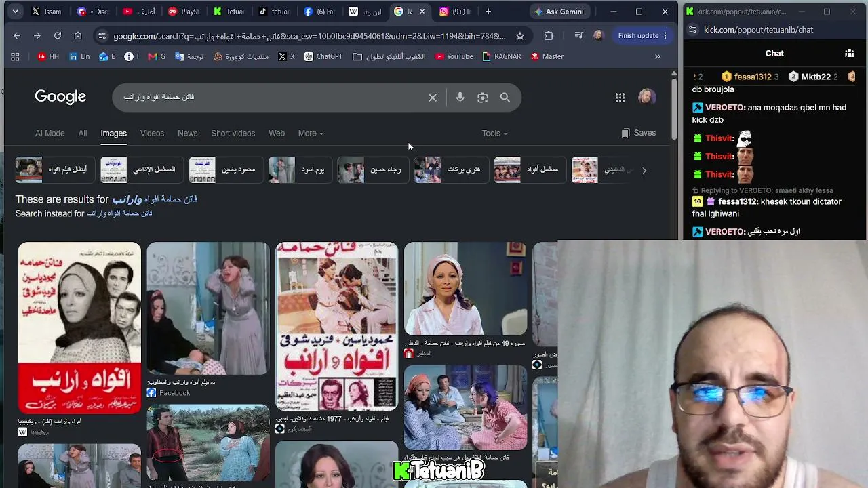Go back to the previous page in Chrome

pos(17,35)
